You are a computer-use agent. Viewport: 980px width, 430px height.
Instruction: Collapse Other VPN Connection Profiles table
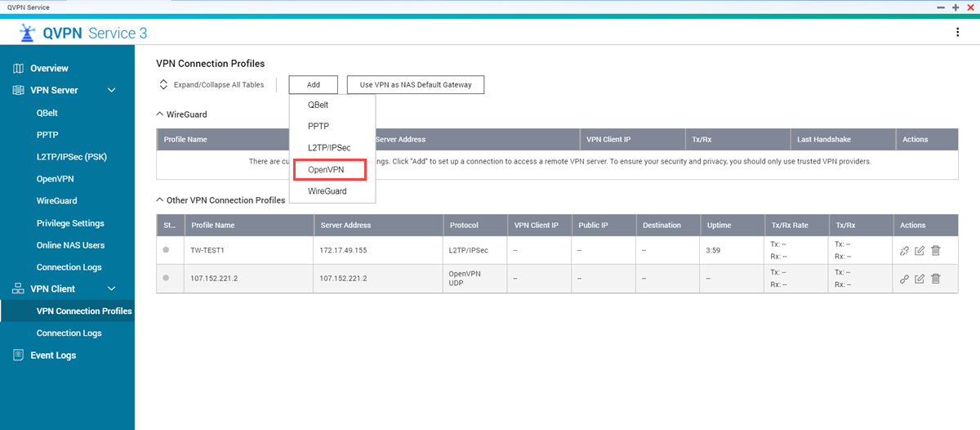click(x=160, y=199)
